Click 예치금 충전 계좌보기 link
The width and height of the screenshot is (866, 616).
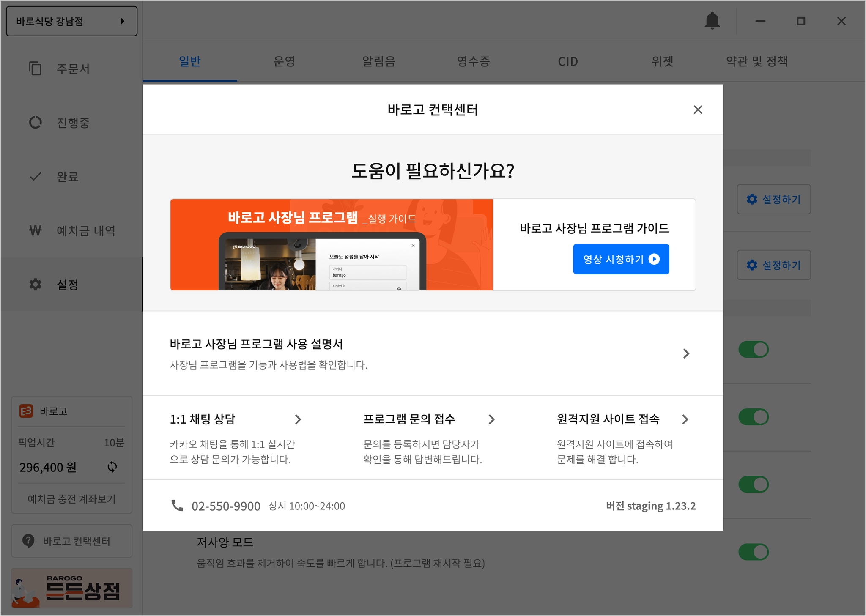tap(71, 499)
